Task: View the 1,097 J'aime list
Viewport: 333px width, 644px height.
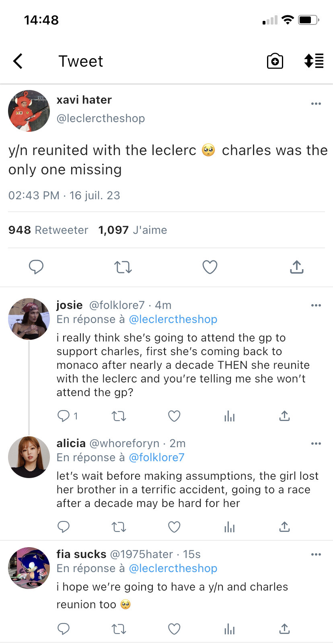Action: [x=133, y=230]
